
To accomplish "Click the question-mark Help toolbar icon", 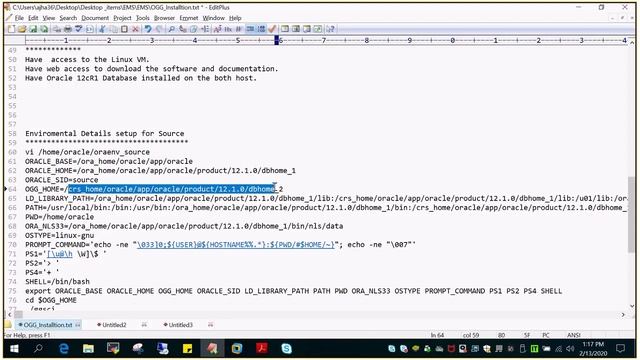I will tap(330, 29).
